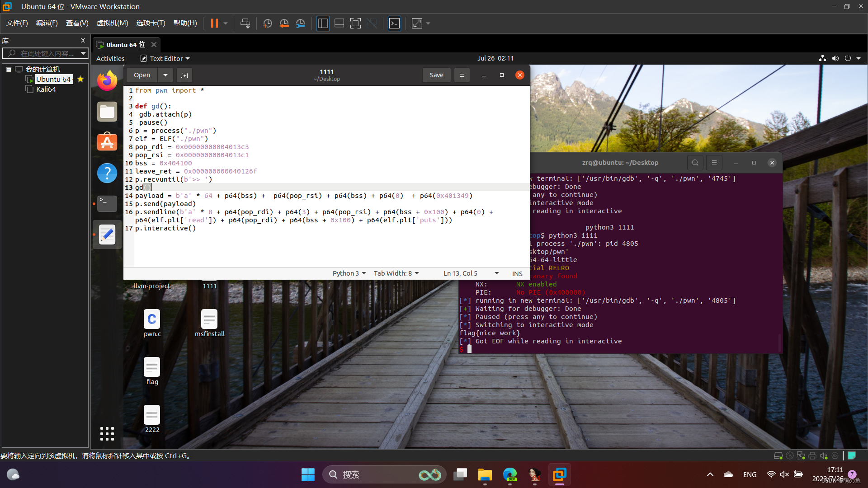Open the 虚拟机(M) menu

click(112, 23)
